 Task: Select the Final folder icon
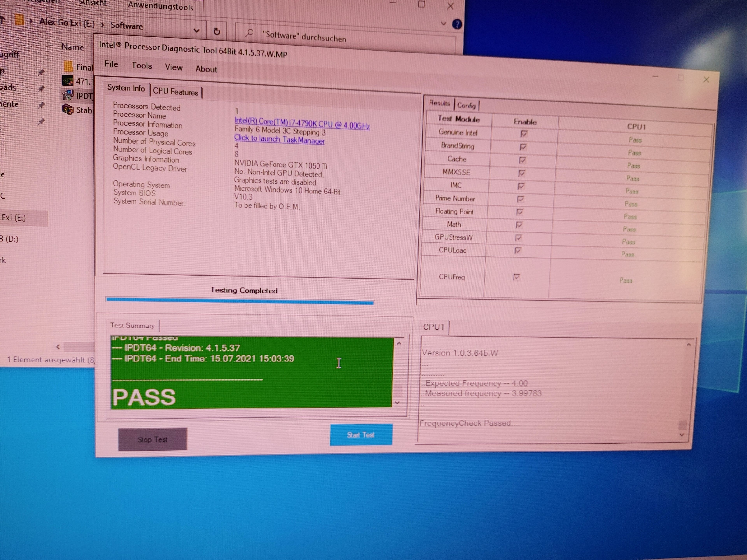[68, 66]
